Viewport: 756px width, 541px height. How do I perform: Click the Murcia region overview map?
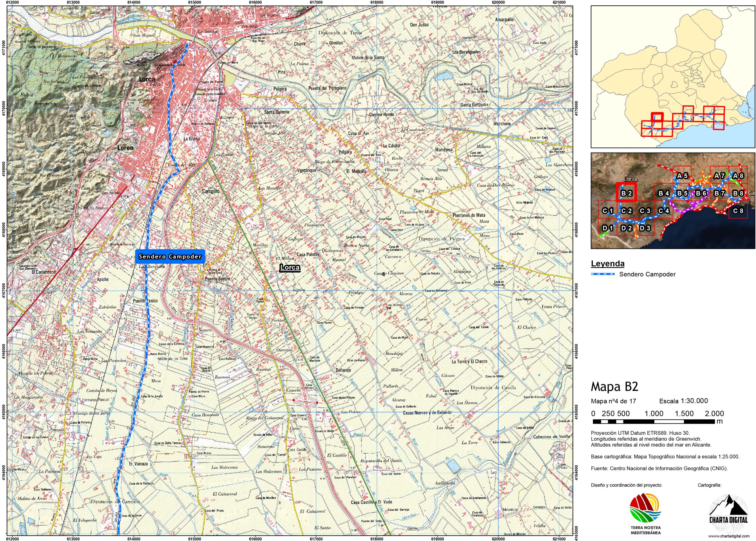pos(673,77)
